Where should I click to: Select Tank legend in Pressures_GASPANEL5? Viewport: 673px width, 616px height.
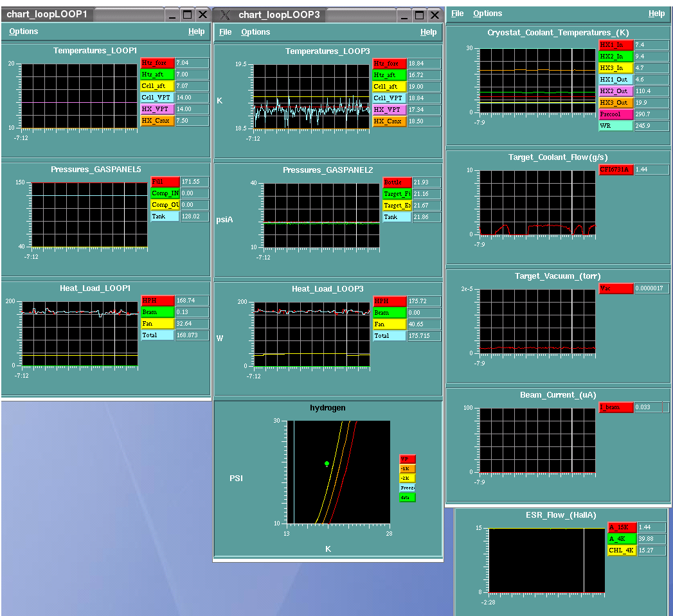point(165,216)
